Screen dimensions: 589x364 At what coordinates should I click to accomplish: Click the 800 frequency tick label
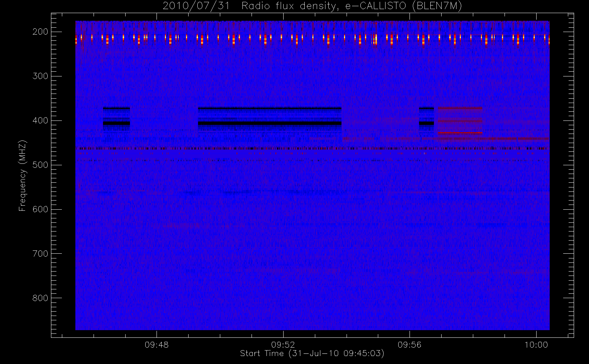point(40,298)
